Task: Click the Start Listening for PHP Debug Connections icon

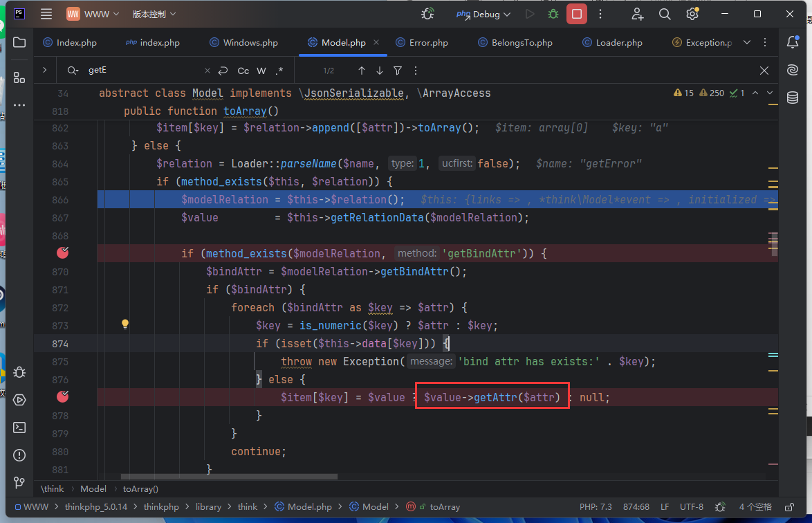Action: coord(428,14)
